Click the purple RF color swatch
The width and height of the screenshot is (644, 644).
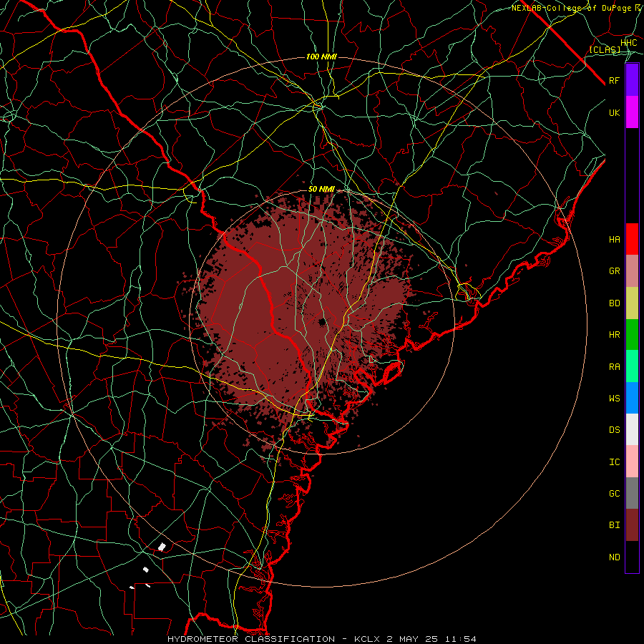click(632, 80)
